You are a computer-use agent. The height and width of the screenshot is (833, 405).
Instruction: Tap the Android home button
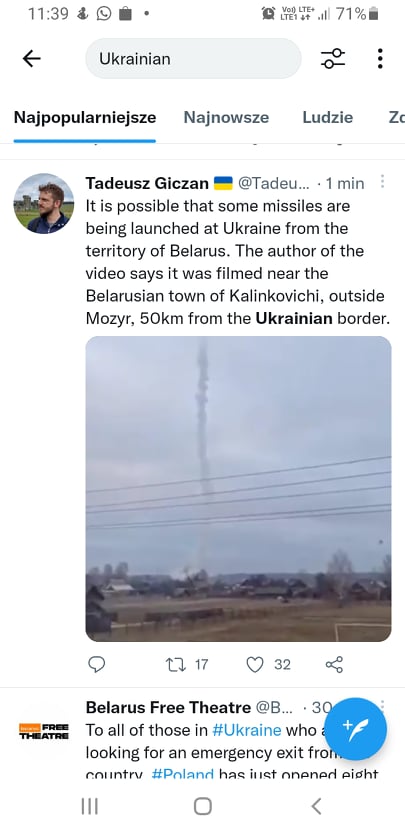click(202, 806)
